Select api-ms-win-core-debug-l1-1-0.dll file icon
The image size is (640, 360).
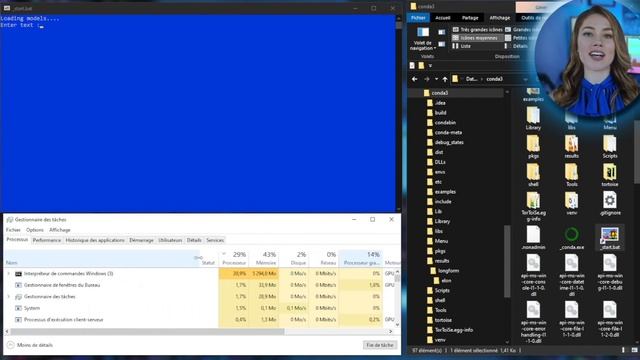[609, 263]
